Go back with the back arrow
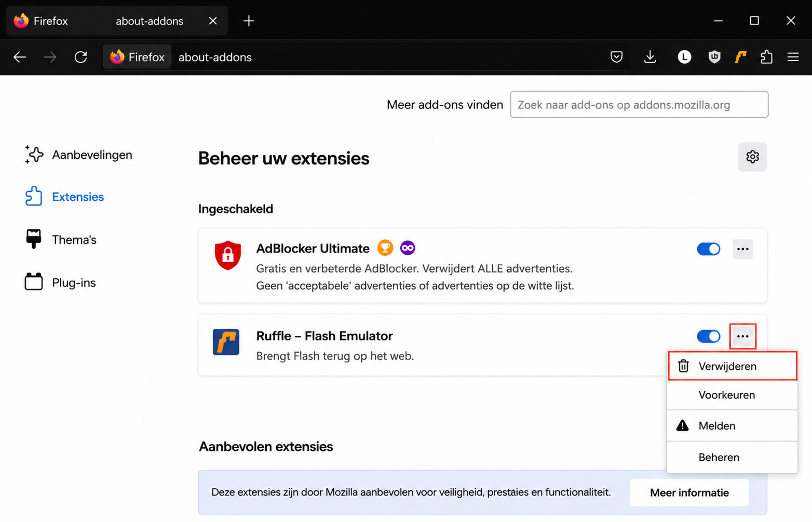 [x=20, y=57]
